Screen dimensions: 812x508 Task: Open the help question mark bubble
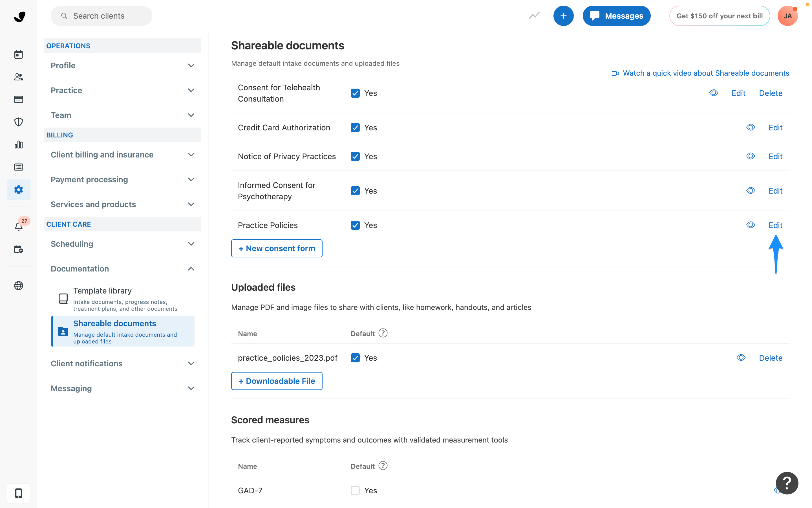(787, 483)
